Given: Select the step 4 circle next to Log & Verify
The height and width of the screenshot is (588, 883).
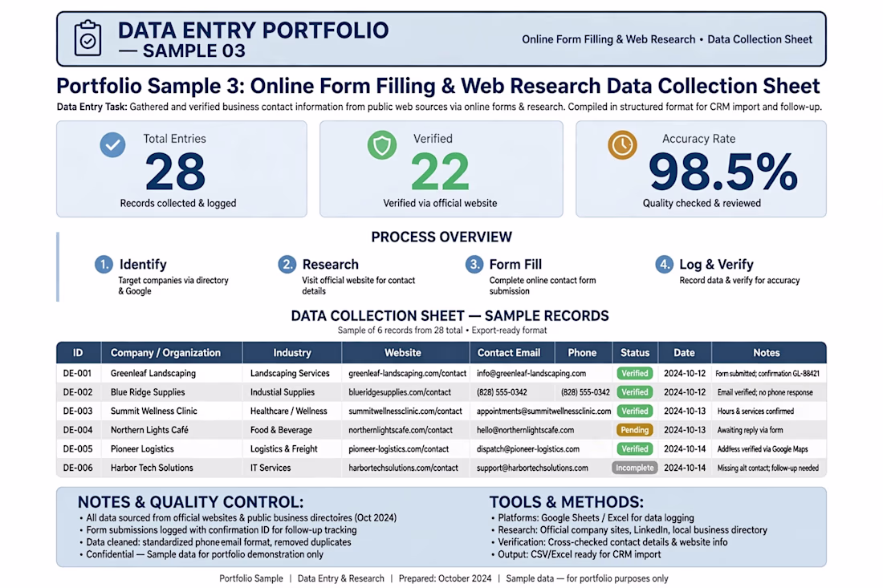Looking at the screenshot, I should [x=665, y=264].
